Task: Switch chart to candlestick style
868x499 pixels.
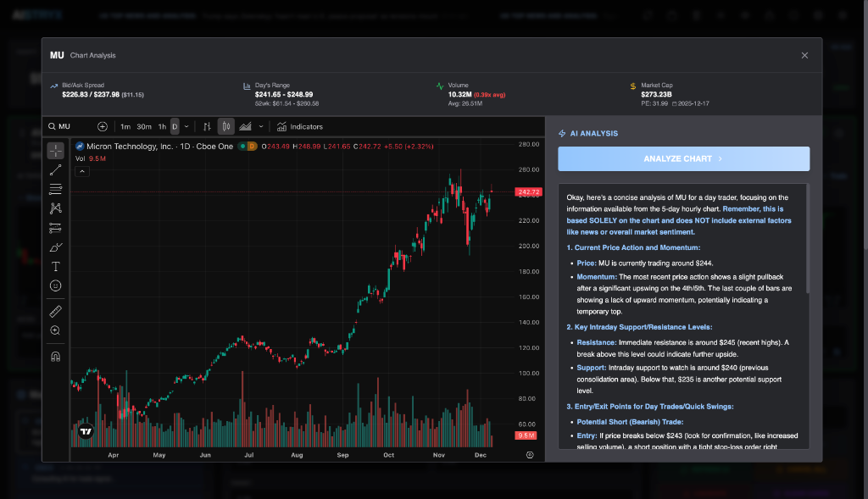Action: [225, 126]
